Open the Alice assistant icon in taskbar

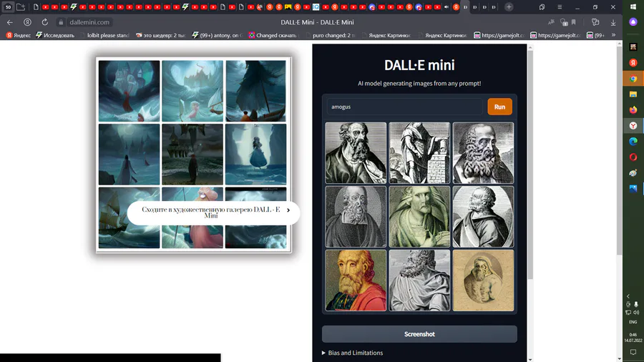633,21
